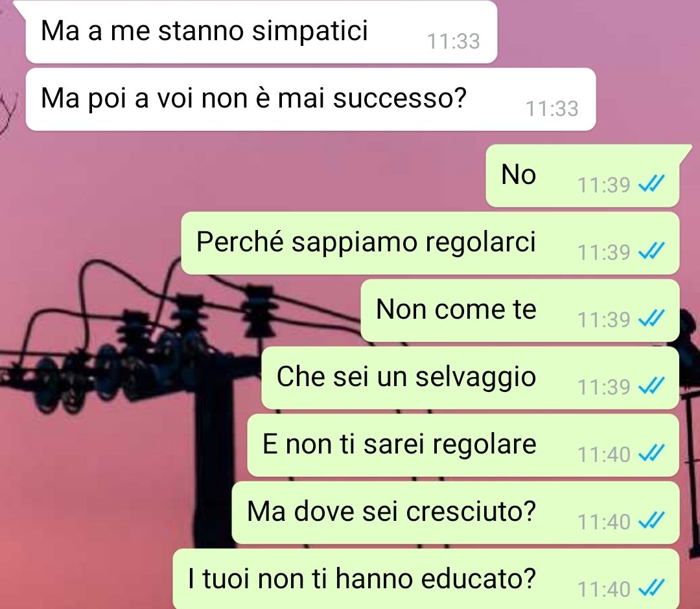Tap the 11:40 timestamp on 'Ma dove sei cresciuto?'
The width and height of the screenshot is (700, 609).
[x=603, y=522]
